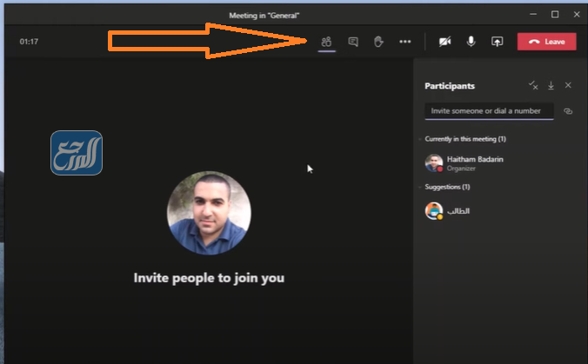Turn the camera on
588x364 pixels.
pos(445,42)
